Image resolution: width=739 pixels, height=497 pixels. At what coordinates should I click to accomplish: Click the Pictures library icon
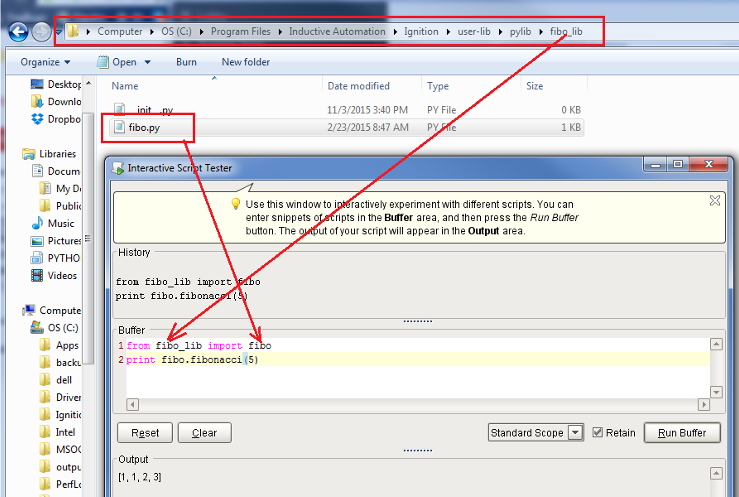37,241
